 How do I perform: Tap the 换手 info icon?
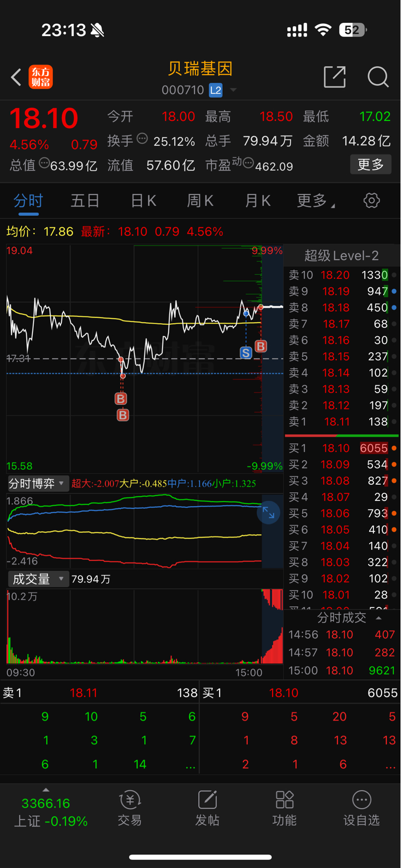pos(142,139)
